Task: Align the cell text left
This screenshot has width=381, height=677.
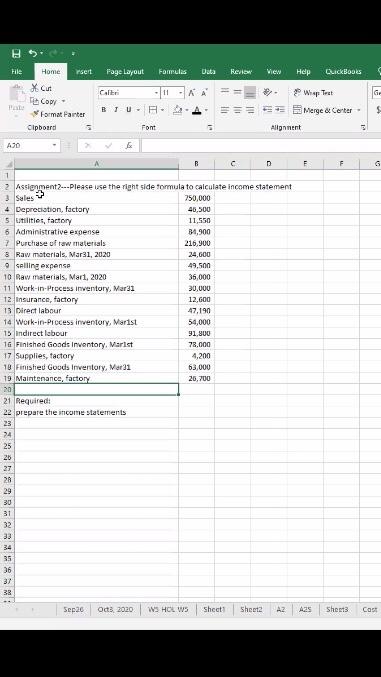Action: pos(225,110)
